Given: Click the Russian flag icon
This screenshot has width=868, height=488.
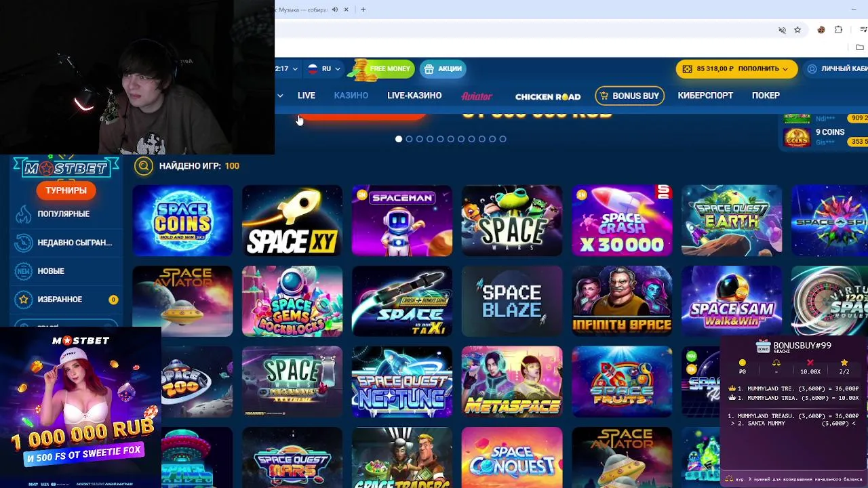Looking at the screenshot, I should pos(313,68).
